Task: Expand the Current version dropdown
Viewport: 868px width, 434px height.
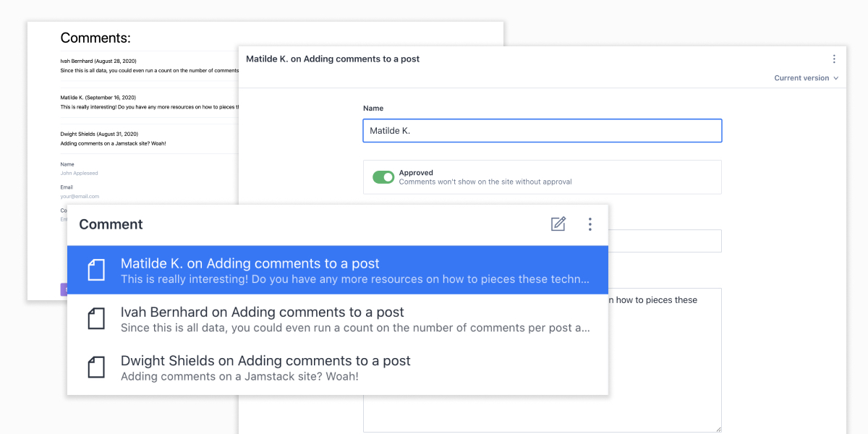Action: [x=806, y=78]
